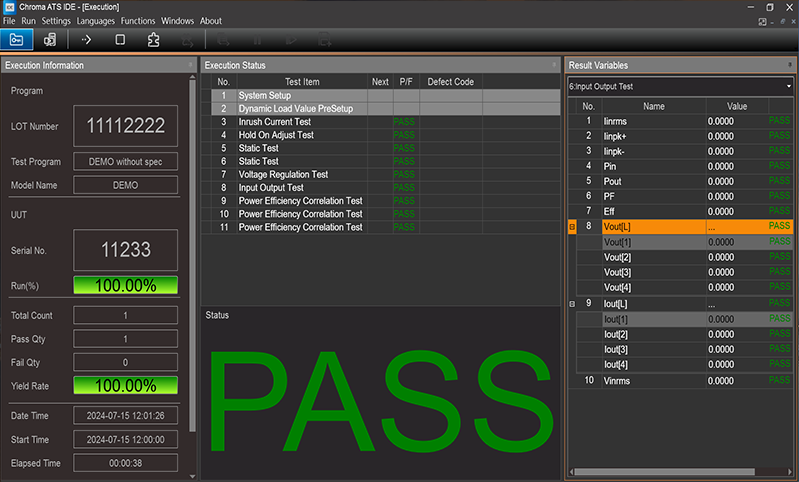Collapse the Vout[L] row expander
799x482 pixels.
(x=572, y=227)
